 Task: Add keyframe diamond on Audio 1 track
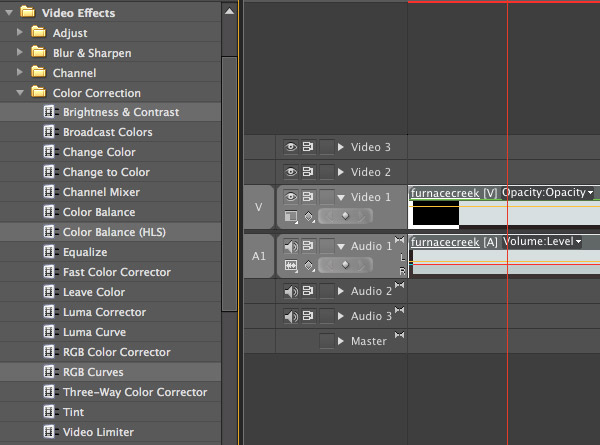tap(346, 265)
